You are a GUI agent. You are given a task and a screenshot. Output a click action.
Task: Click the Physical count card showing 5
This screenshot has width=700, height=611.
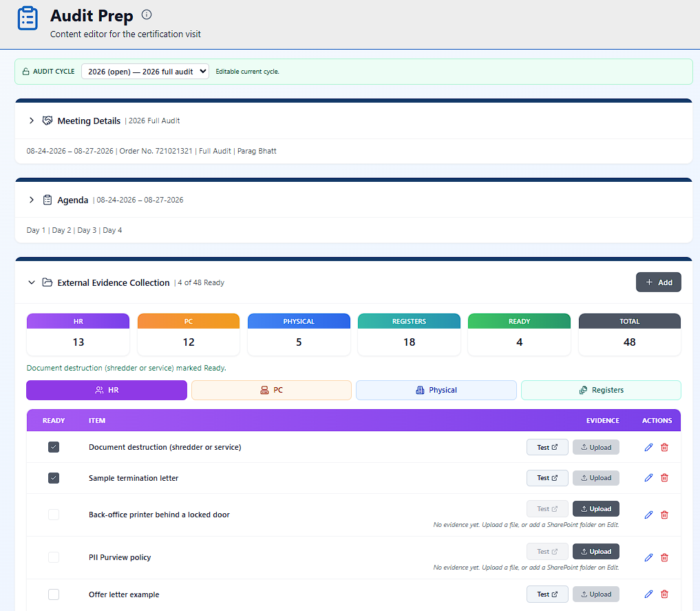[x=299, y=335]
